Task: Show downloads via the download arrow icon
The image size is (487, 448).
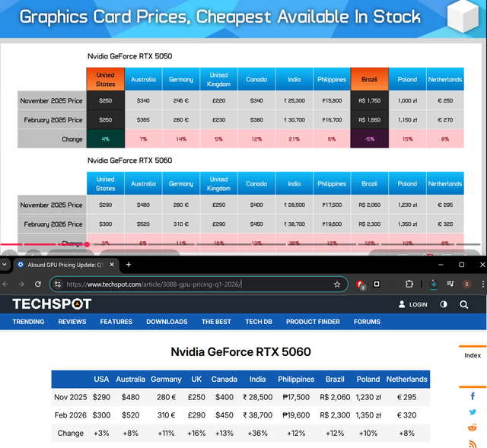Action: (x=434, y=284)
